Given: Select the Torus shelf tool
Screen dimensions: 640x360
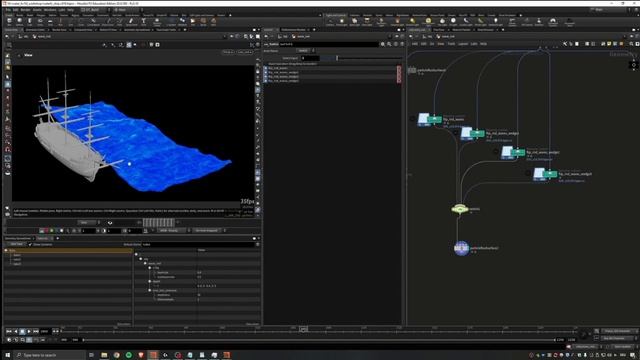Looking at the screenshot, I should point(40,22).
